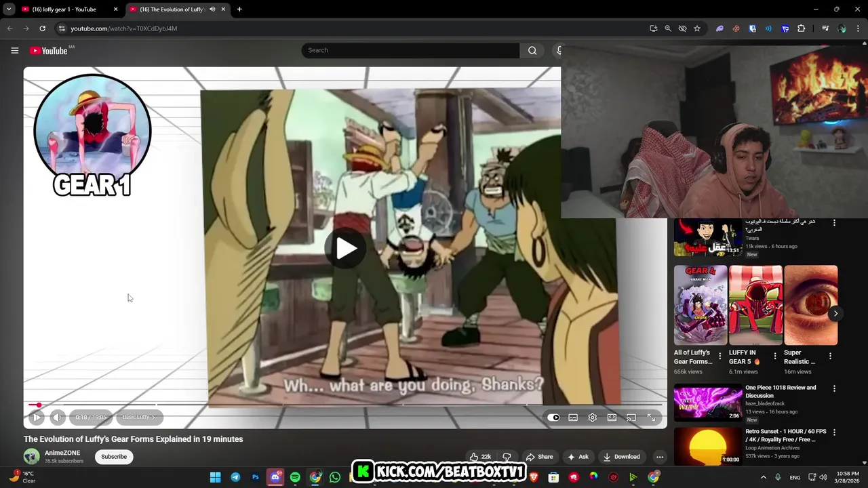868x488 pixels.
Task: Like the video (22k)
Action: point(480,457)
